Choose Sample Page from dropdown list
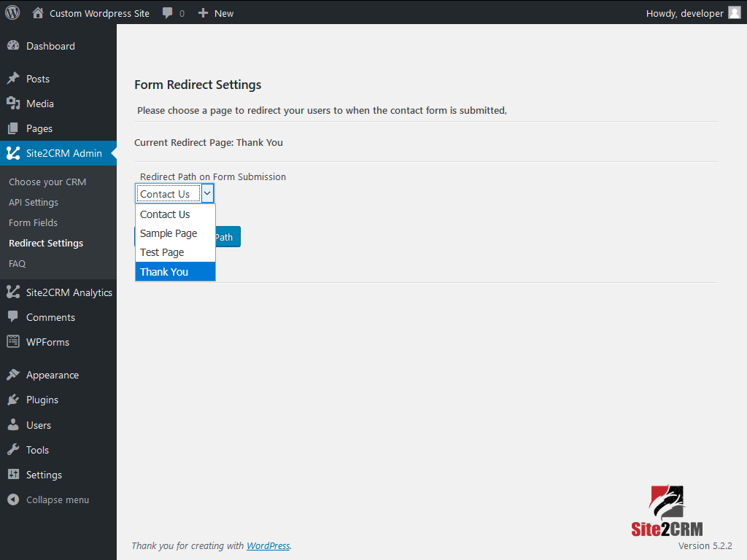This screenshot has height=560, width=747. click(x=175, y=233)
